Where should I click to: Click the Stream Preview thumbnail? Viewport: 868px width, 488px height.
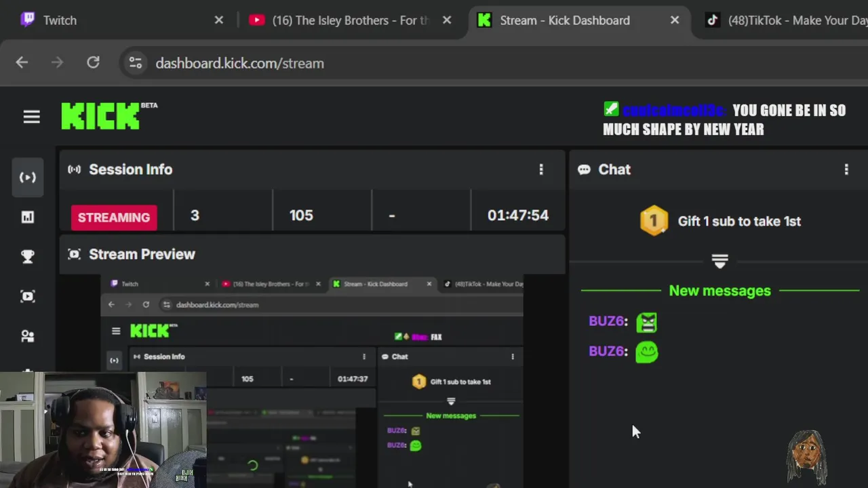coord(312,381)
